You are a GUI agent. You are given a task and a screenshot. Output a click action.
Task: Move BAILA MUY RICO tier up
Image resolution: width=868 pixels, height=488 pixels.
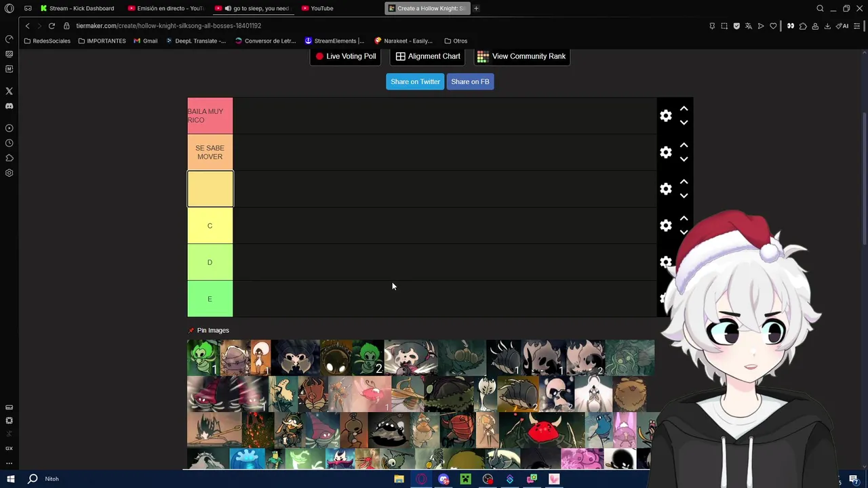pos(684,108)
